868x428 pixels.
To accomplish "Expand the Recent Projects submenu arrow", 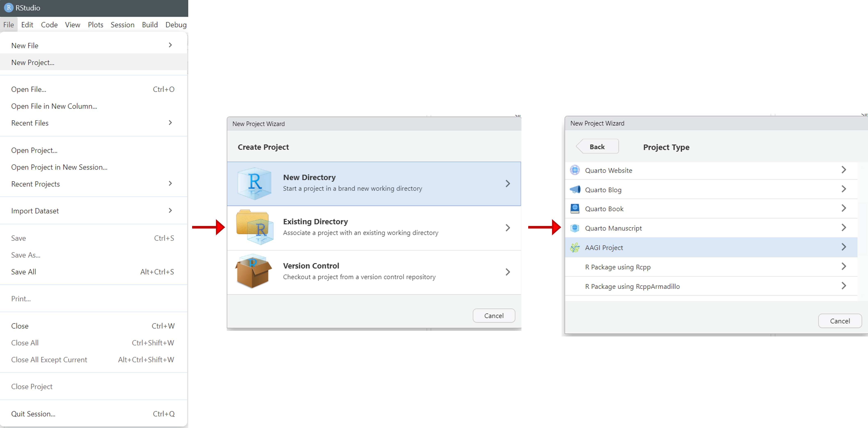I will pyautogui.click(x=170, y=184).
